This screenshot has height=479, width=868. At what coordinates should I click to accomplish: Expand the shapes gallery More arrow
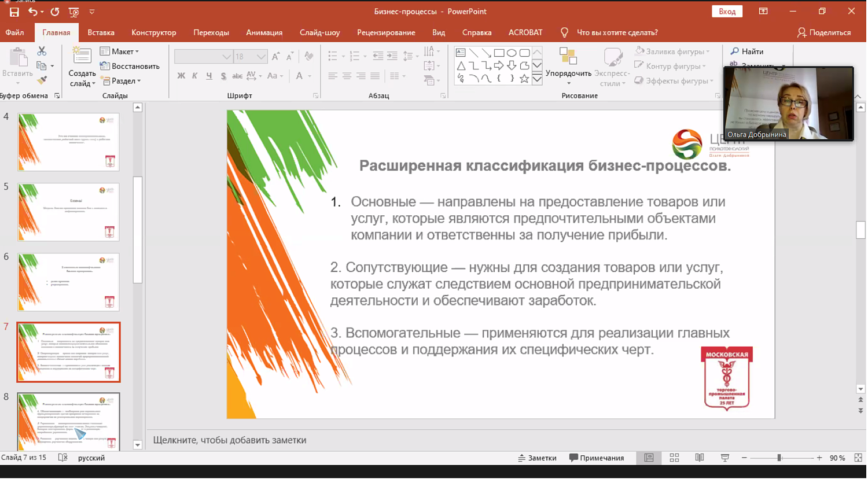click(x=537, y=79)
